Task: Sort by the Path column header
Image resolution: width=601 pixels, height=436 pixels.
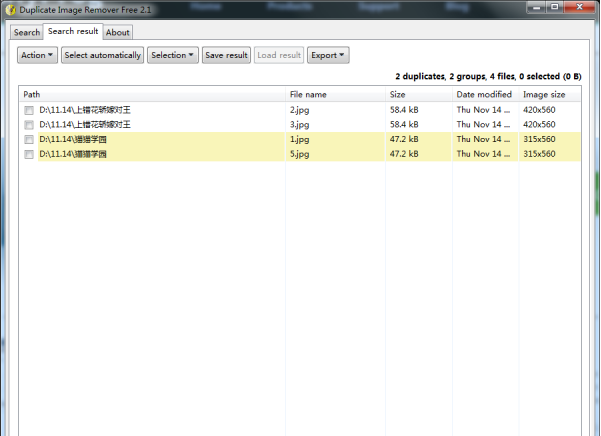Action: click(150, 94)
